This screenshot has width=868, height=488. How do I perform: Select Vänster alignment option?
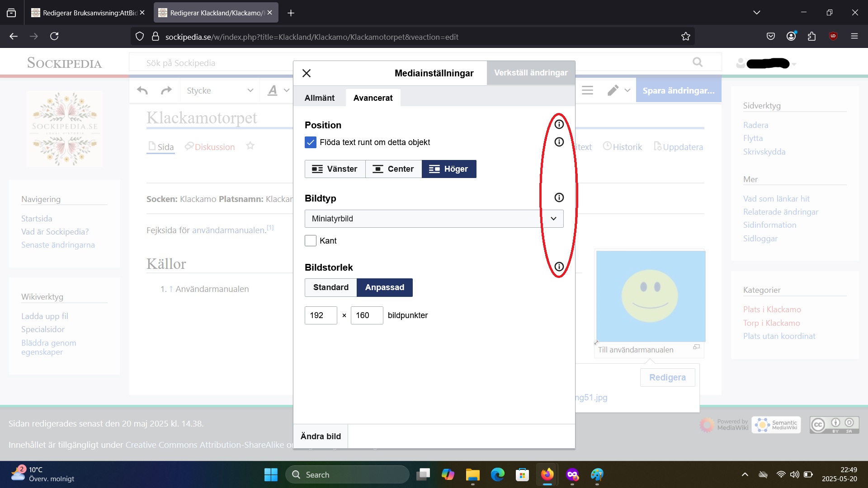[x=335, y=169]
